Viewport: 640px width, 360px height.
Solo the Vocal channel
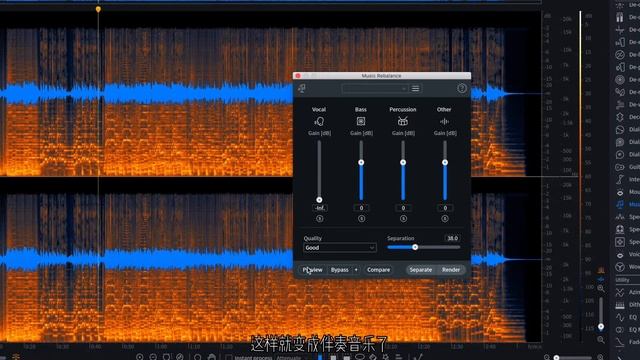(x=320, y=219)
